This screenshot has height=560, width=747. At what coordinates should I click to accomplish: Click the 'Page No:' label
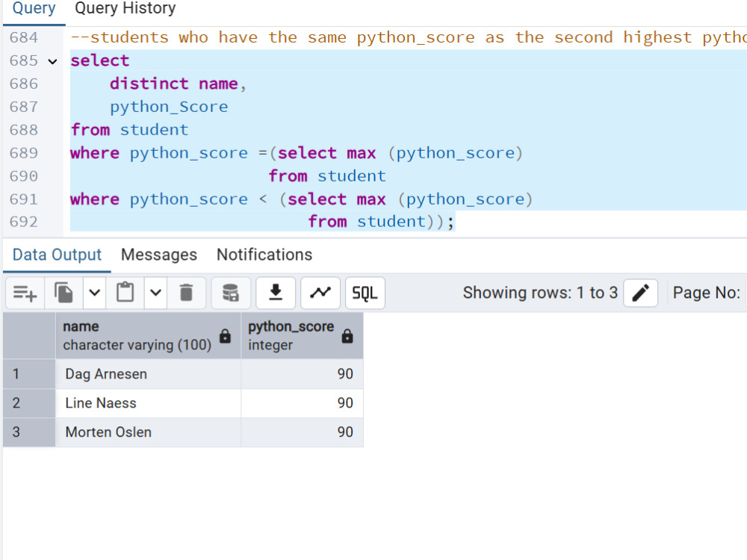point(707,293)
